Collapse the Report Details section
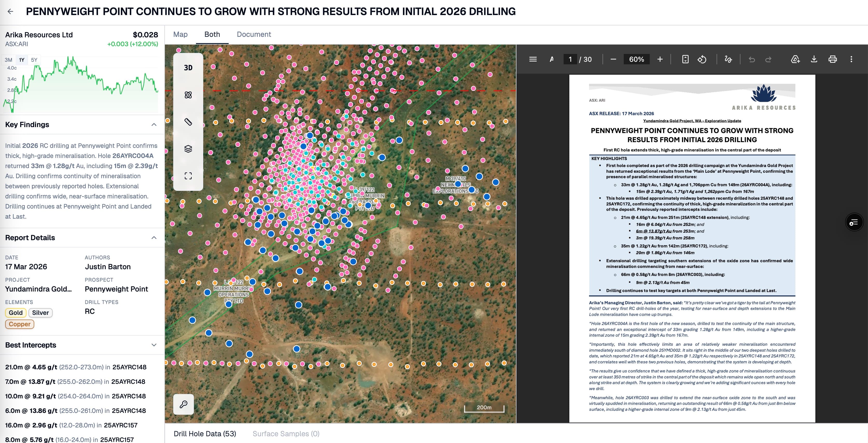The height and width of the screenshot is (443, 868). point(154,238)
